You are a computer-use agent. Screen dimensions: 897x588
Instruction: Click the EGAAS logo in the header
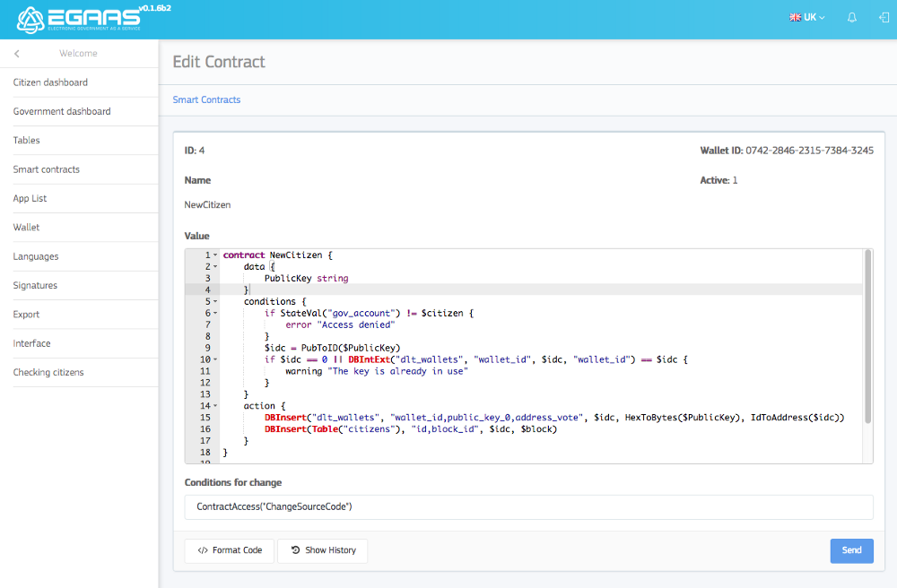[x=78, y=20]
